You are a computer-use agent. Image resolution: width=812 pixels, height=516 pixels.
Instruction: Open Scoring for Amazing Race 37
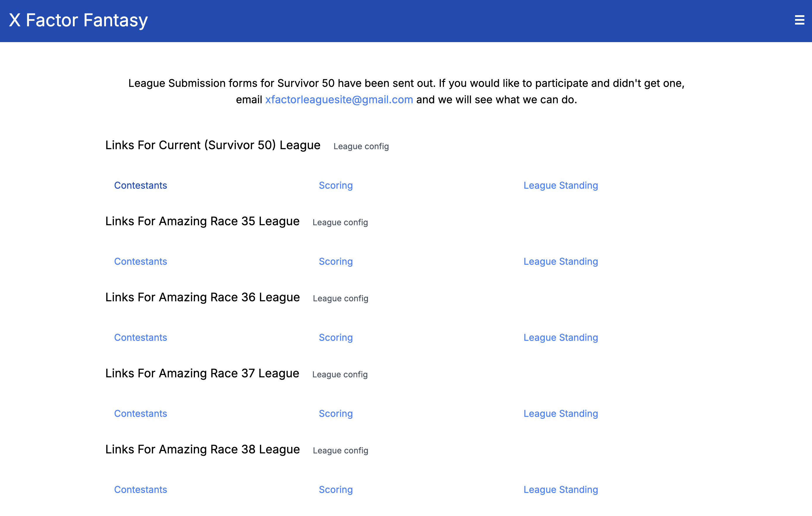pos(335,414)
